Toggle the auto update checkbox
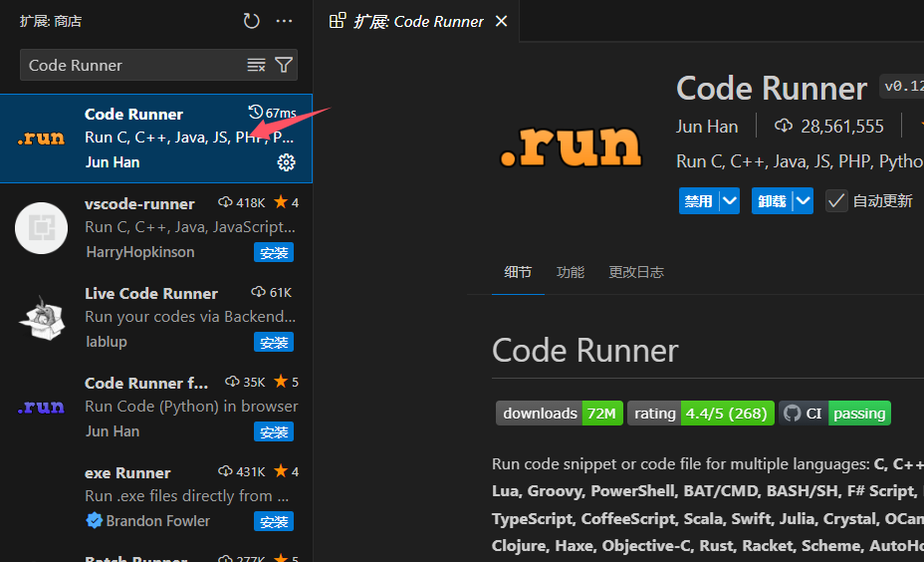924x562 pixels. 836,201
